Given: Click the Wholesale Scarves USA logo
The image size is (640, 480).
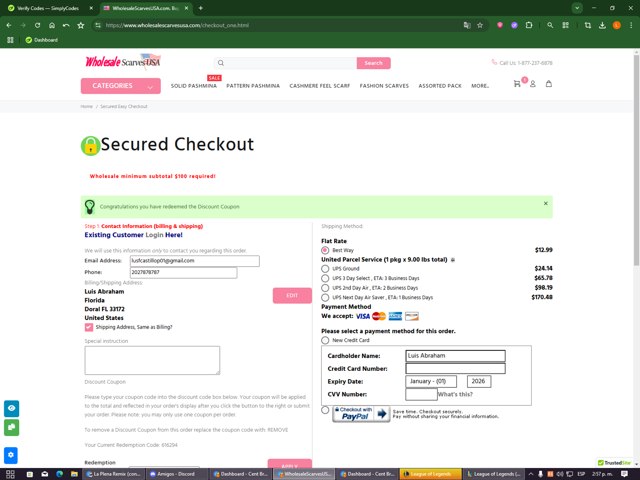Looking at the screenshot, I should 123,62.
